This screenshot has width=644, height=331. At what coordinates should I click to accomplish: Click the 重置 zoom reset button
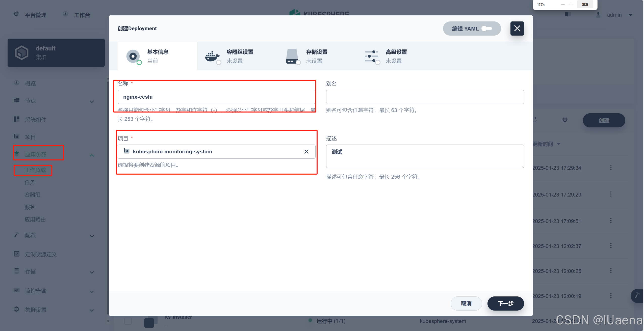[585, 4]
